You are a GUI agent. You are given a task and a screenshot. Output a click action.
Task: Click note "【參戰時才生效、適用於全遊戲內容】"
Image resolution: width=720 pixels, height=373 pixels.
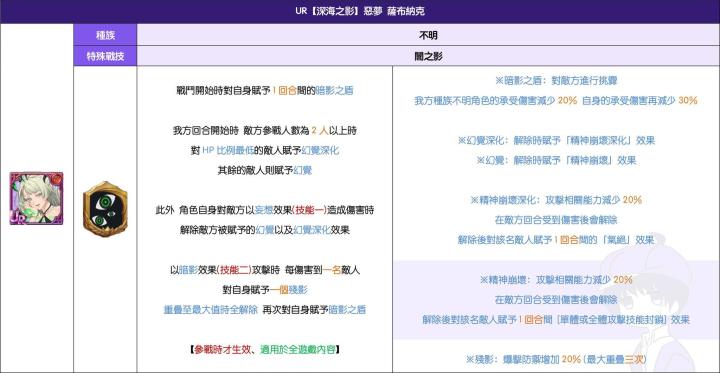tap(265, 350)
